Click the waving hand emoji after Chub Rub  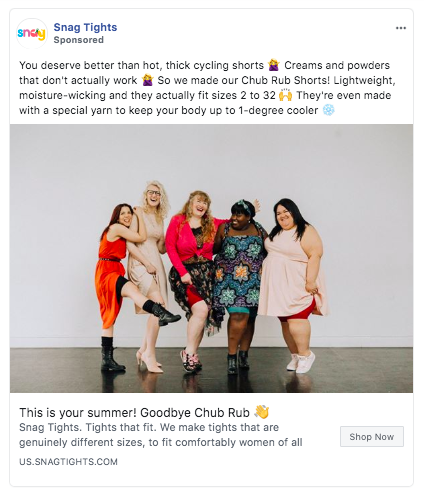(262, 412)
